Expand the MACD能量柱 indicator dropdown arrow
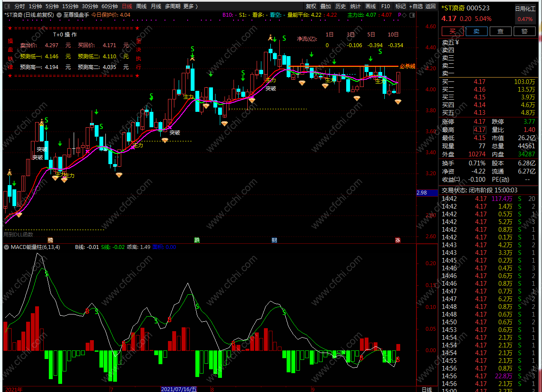 coord(6,247)
